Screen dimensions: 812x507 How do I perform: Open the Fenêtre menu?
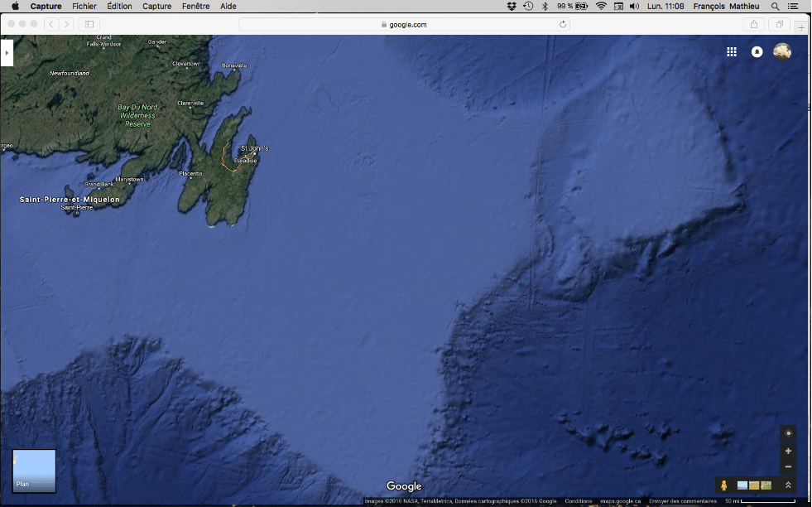pos(195,6)
